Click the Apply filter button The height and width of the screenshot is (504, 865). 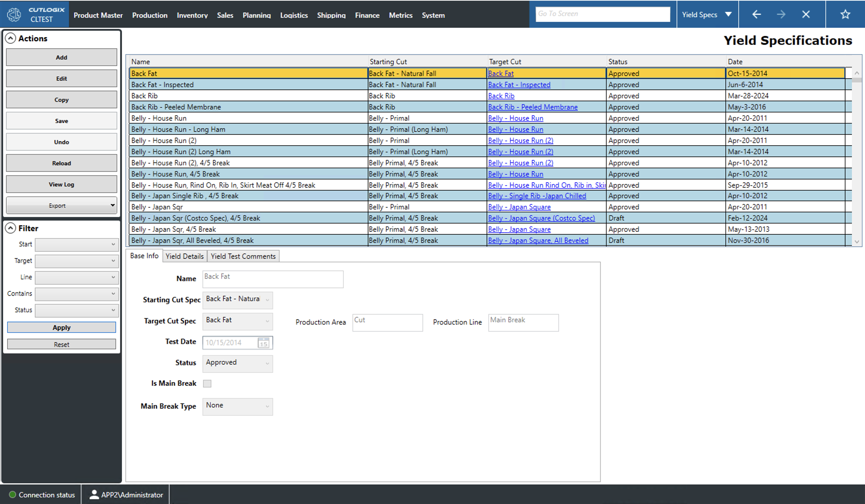[61, 327]
